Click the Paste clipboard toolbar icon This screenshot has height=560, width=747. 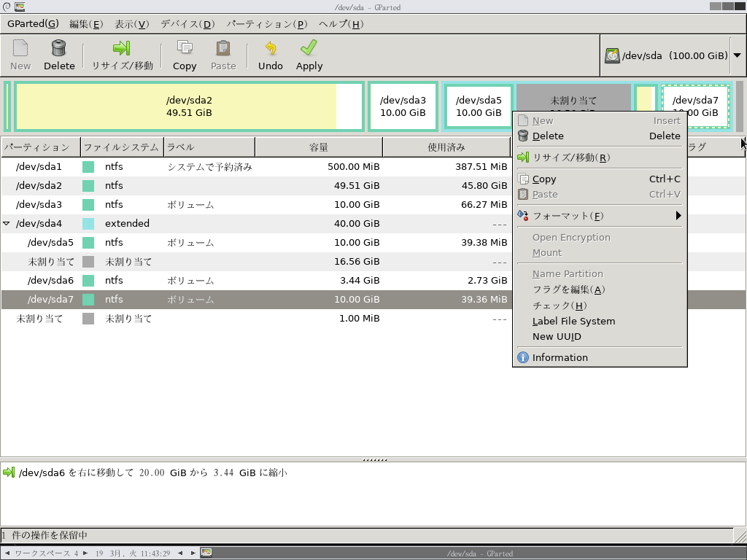tap(223, 48)
